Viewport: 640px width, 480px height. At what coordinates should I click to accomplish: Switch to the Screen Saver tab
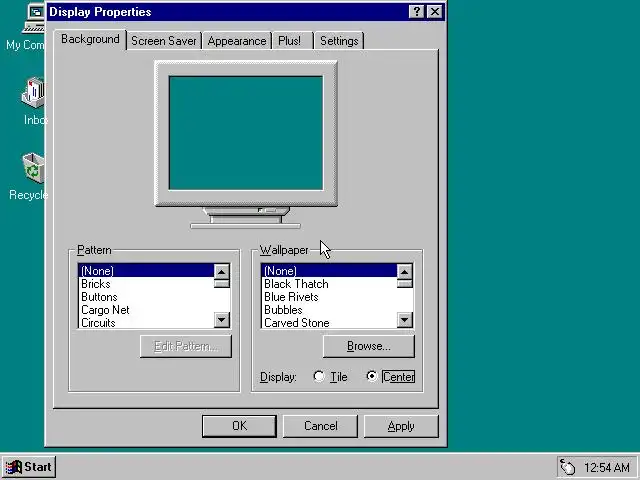[x=164, y=41]
